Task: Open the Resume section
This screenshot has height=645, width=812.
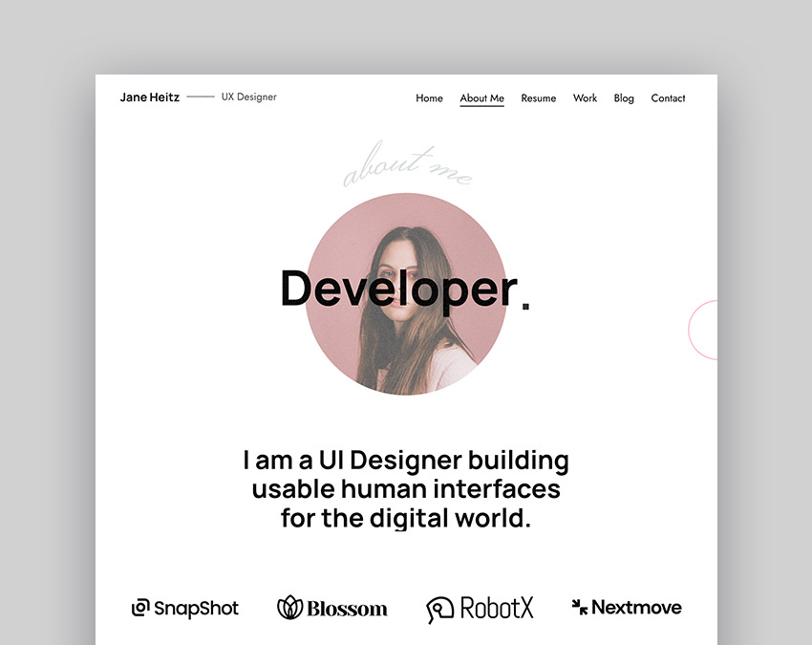Action: [538, 98]
